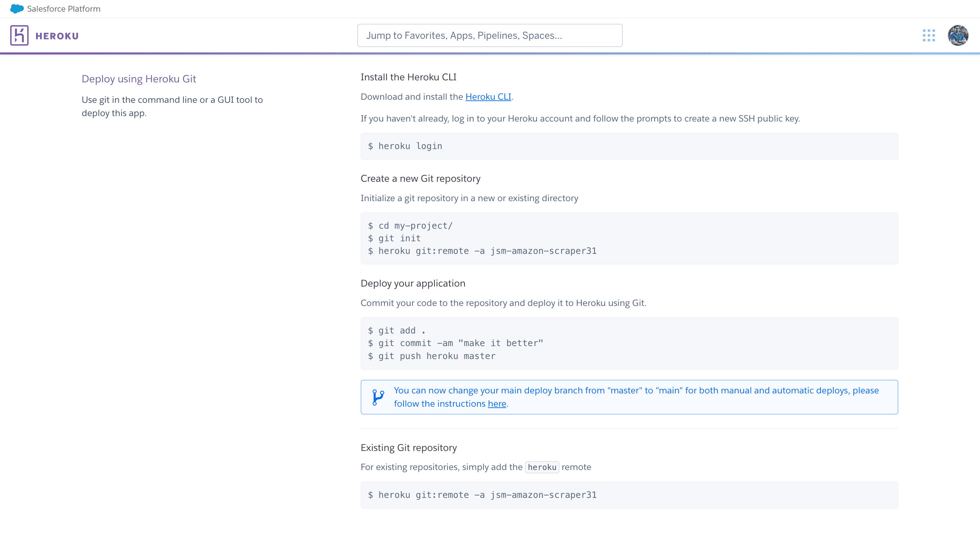The image size is (980, 537).
Task: Click 'Initialize a git repository' description text
Action: coord(469,198)
